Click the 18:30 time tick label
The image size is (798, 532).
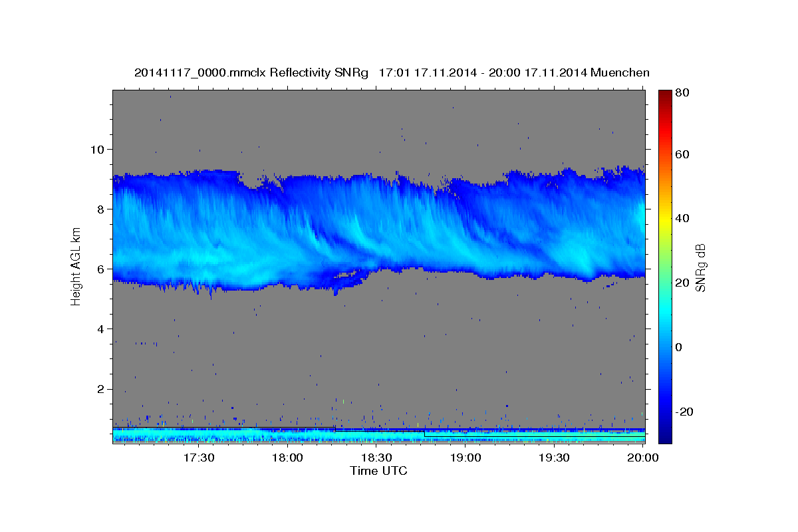[376, 458]
